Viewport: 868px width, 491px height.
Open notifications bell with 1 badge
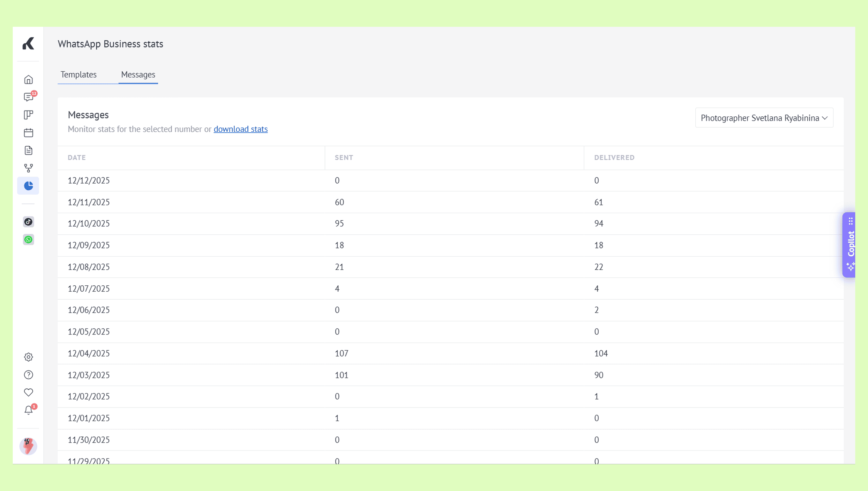(x=28, y=410)
